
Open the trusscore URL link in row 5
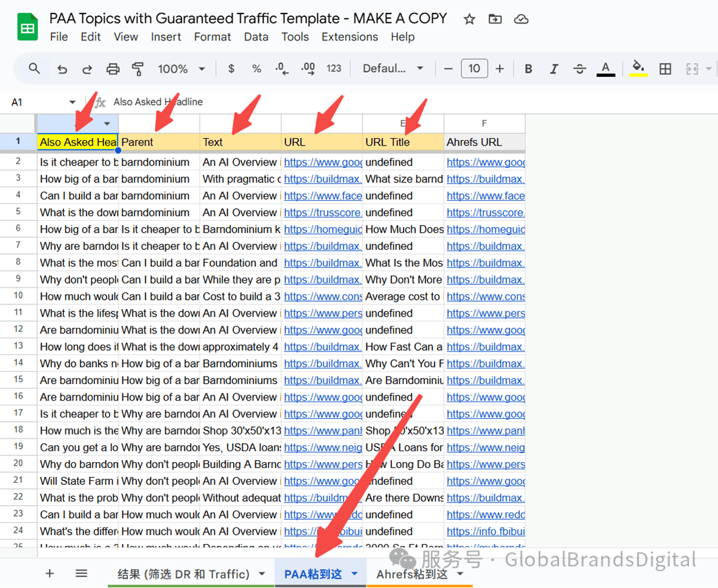(x=323, y=212)
